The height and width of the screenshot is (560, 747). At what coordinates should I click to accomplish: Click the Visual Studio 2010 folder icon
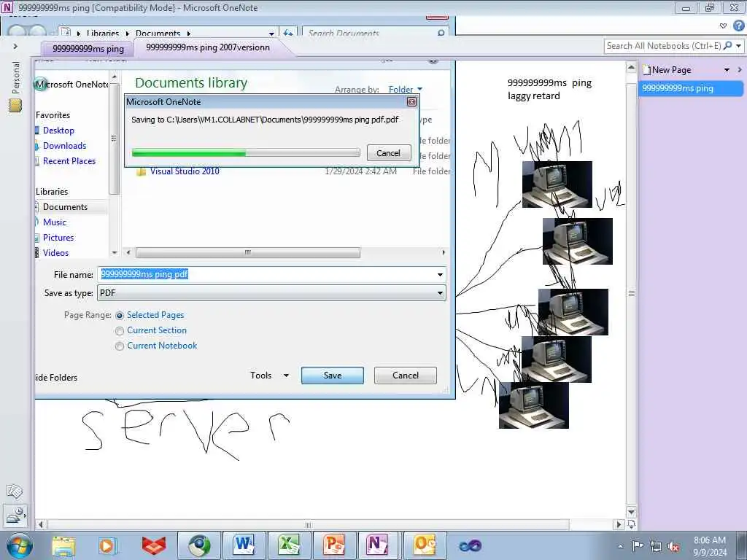[141, 171]
